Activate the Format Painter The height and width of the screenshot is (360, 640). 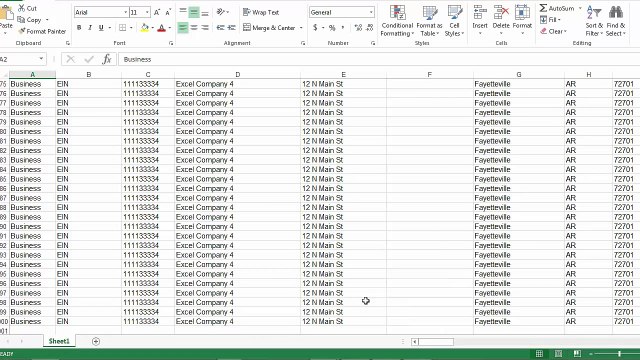tap(42, 31)
